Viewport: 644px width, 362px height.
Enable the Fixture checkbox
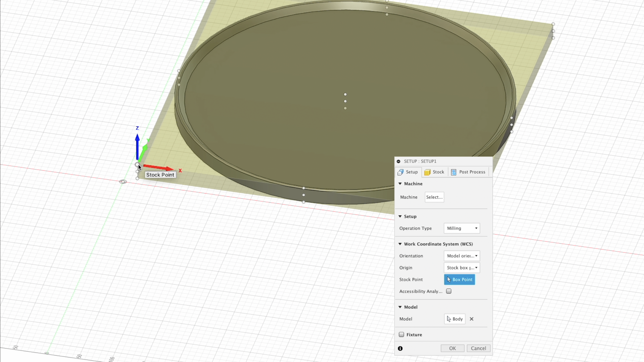click(x=402, y=334)
